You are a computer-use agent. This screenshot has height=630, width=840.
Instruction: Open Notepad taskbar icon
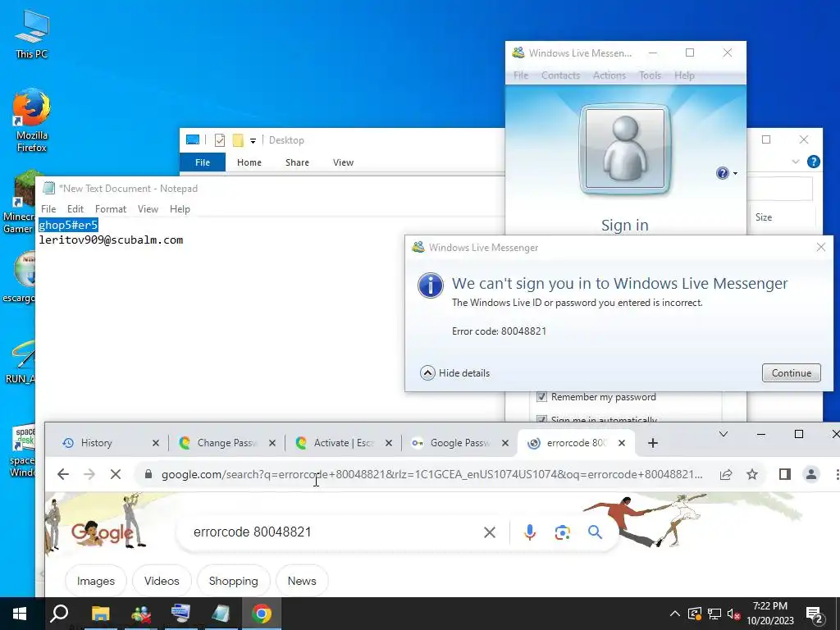[221, 614]
